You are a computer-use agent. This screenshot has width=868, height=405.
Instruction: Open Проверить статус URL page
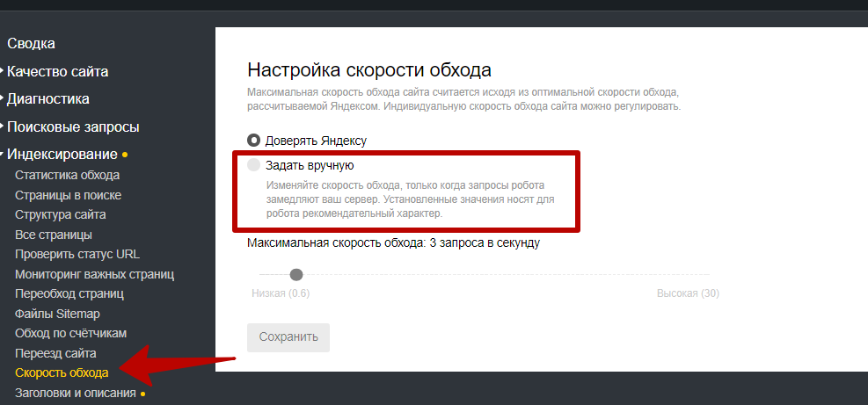pos(77,255)
